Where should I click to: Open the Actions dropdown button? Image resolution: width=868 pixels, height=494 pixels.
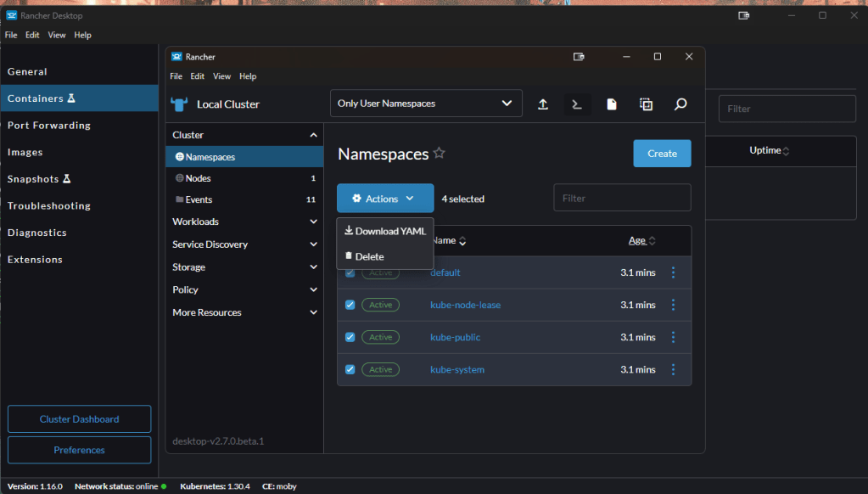pos(385,199)
